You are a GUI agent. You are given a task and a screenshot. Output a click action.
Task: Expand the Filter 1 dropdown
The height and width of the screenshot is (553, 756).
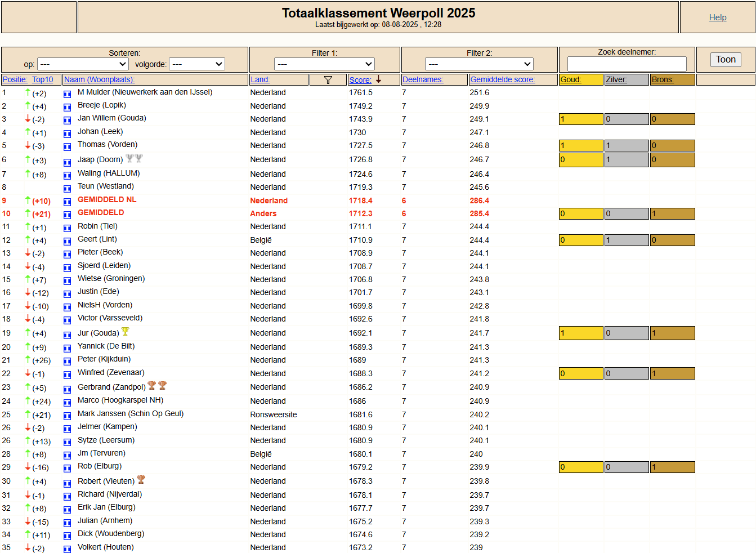[x=324, y=64]
